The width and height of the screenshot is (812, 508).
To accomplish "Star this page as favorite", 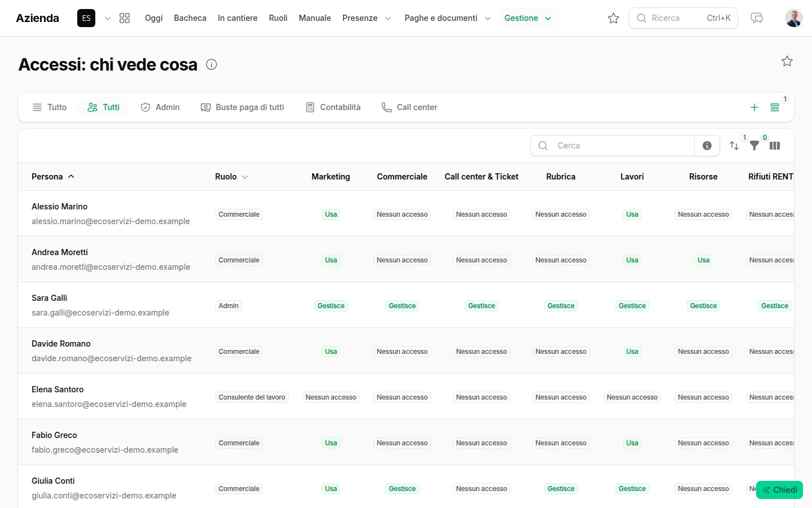I will (x=787, y=61).
